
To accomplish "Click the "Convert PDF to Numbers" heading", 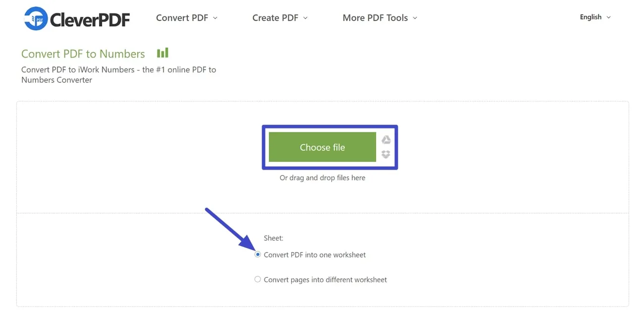I will (x=83, y=54).
